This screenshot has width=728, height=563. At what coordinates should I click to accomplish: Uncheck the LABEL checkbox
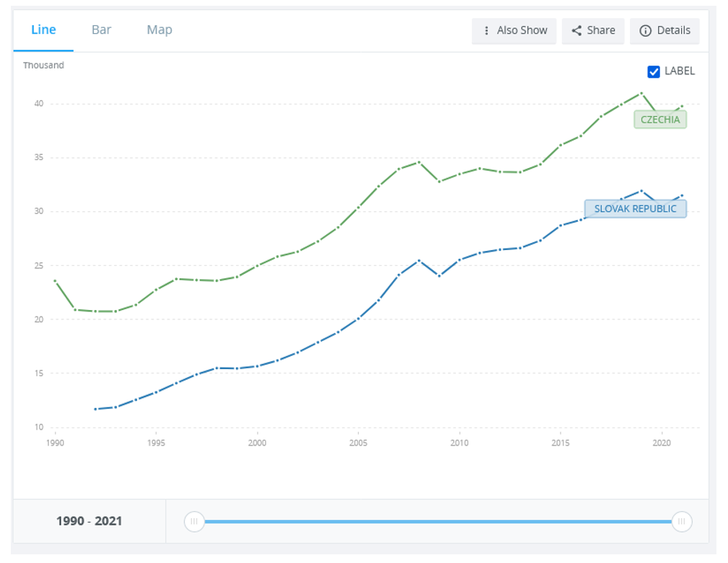(654, 71)
